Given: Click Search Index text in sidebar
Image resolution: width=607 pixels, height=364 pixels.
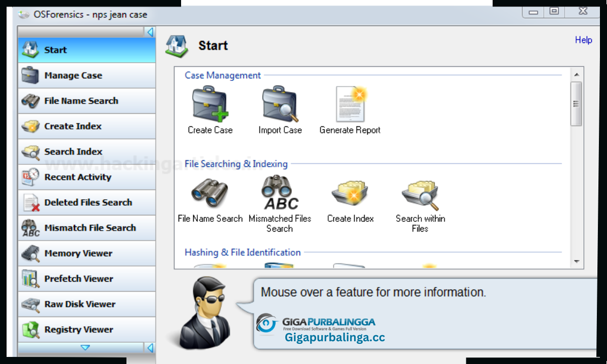Looking at the screenshot, I should pos(73,152).
